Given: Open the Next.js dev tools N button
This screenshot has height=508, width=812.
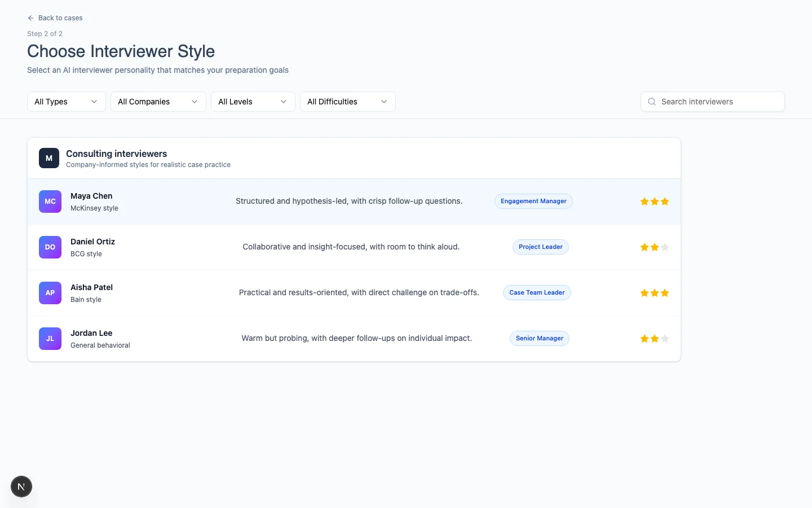Looking at the screenshot, I should (21, 487).
